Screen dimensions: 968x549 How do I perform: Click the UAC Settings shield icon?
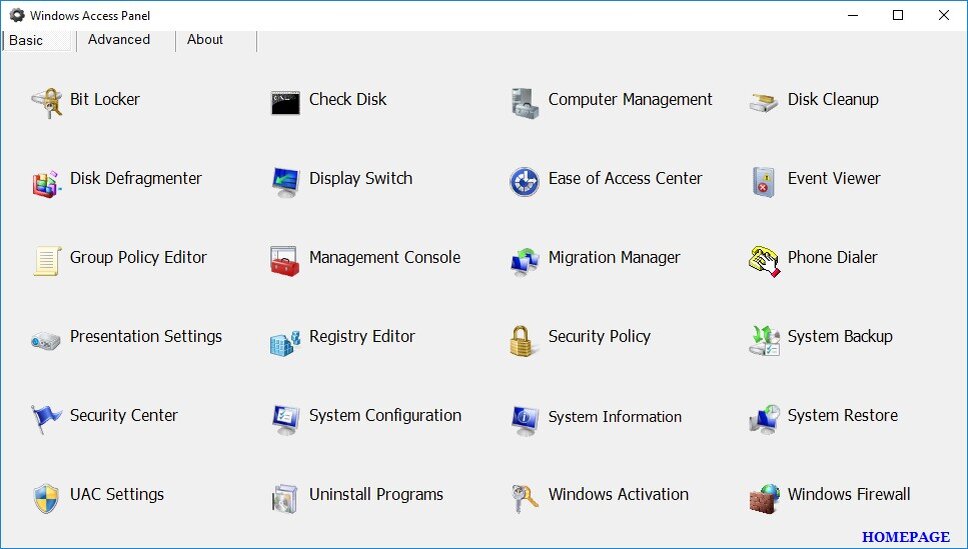click(x=46, y=497)
